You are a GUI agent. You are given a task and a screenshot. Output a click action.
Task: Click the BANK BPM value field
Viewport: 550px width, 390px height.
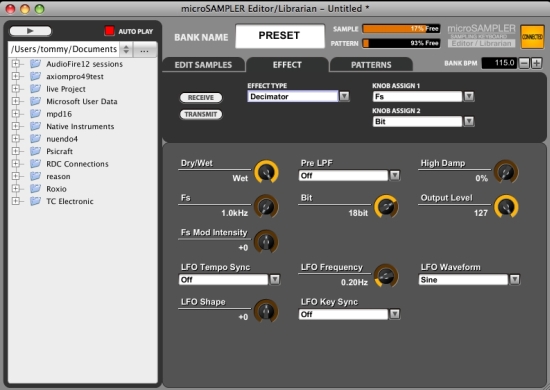pos(499,63)
